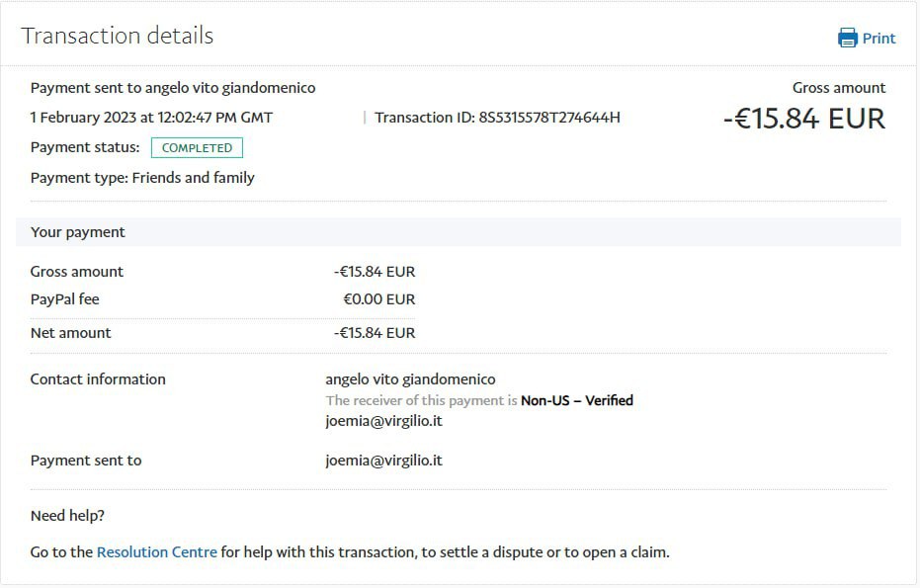920x588 pixels.
Task: Click the Print link text
Action: 878,39
